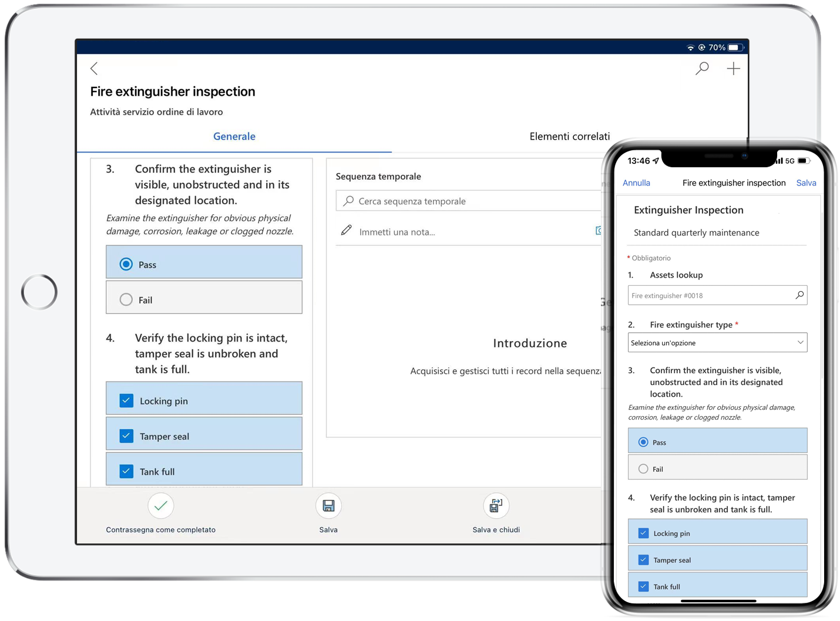Click Attività servizio ordine di lavoro subtitle
Viewport: 840px width, 621px height.
click(x=156, y=112)
